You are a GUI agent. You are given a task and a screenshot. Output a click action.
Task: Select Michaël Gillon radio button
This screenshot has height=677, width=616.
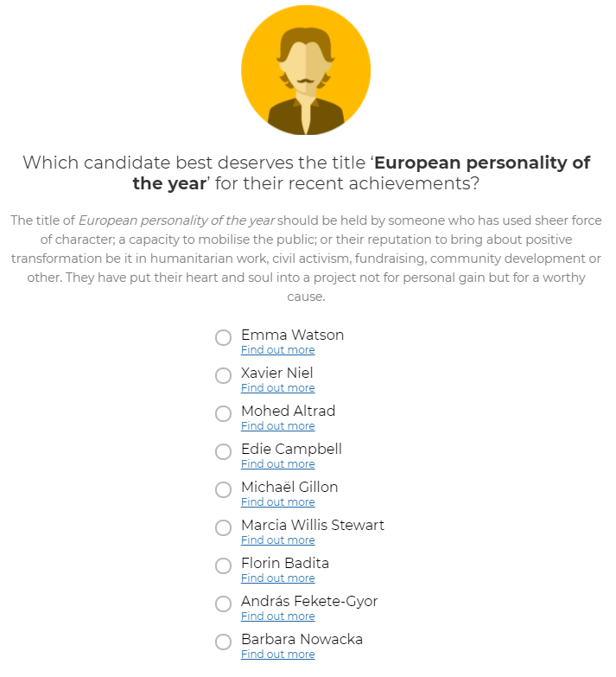pyautogui.click(x=224, y=489)
